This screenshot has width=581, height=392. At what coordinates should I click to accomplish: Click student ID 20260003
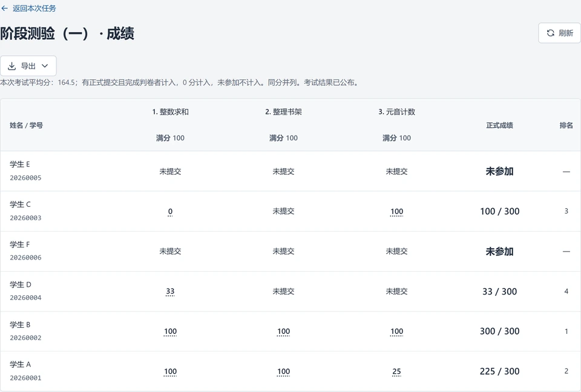click(x=25, y=218)
